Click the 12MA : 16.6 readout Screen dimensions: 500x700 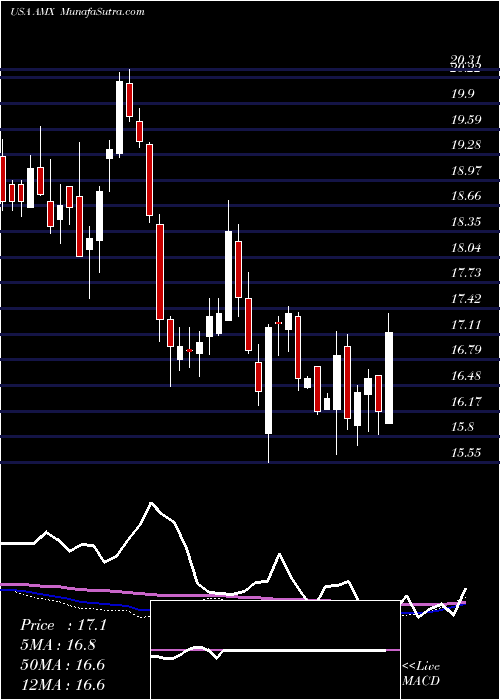pos(62,684)
